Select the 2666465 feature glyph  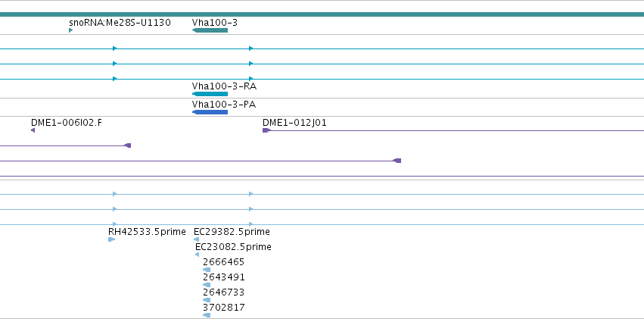[x=207, y=270]
